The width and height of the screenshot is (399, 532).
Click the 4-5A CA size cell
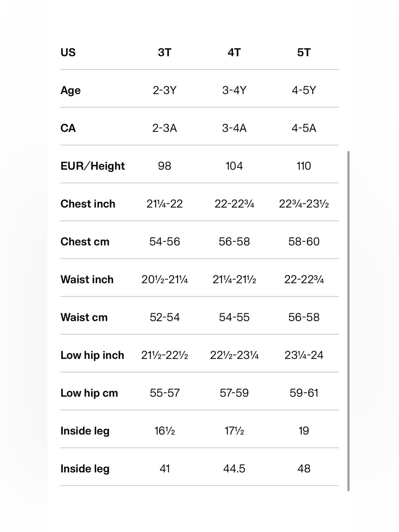point(304,128)
